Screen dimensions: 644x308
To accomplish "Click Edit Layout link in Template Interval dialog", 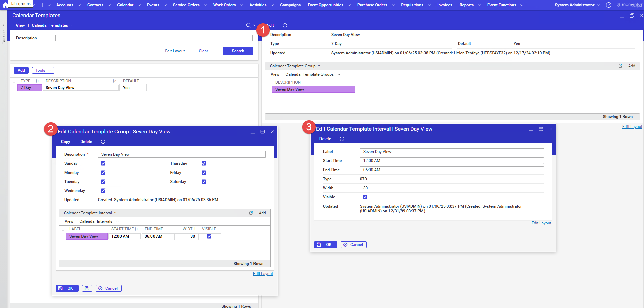I will (541, 223).
